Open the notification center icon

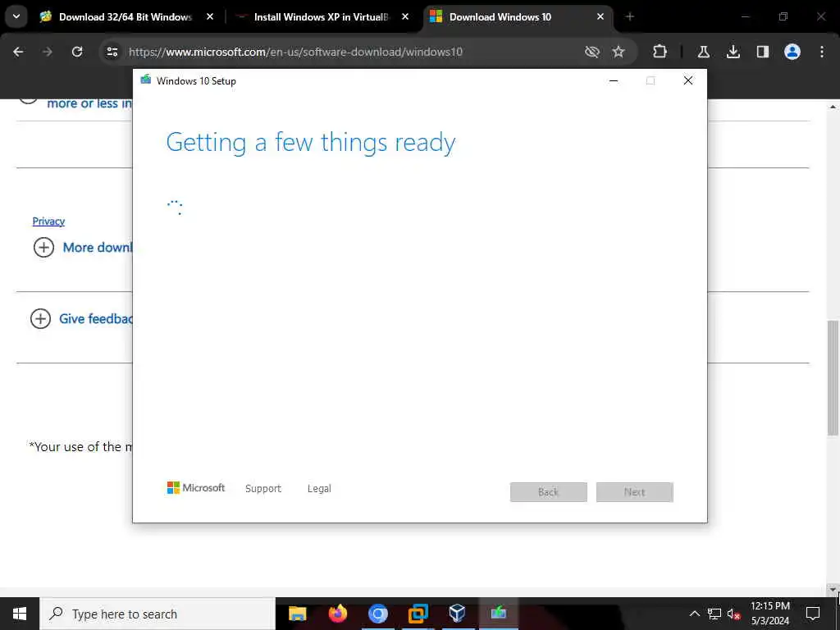point(813,614)
